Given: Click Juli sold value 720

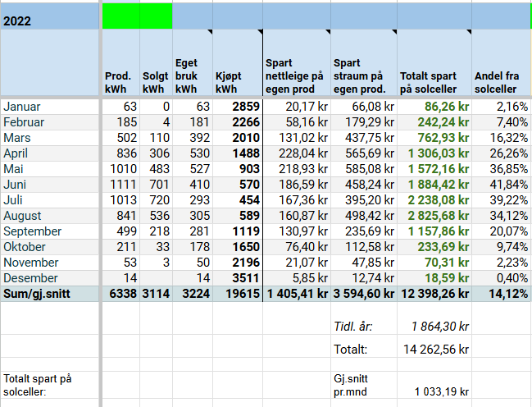Looking at the screenshot, I should (x=160, y=200).
